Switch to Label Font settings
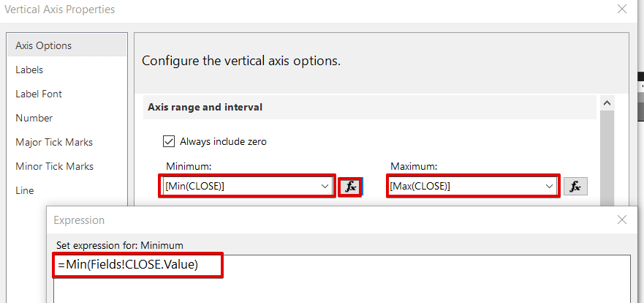This screenshot has width=644, height=303. pyautogui.click(x=39, y=94)
